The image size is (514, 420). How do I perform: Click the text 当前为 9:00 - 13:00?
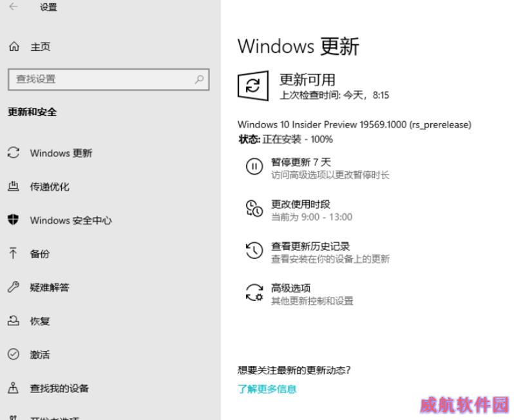312,217
